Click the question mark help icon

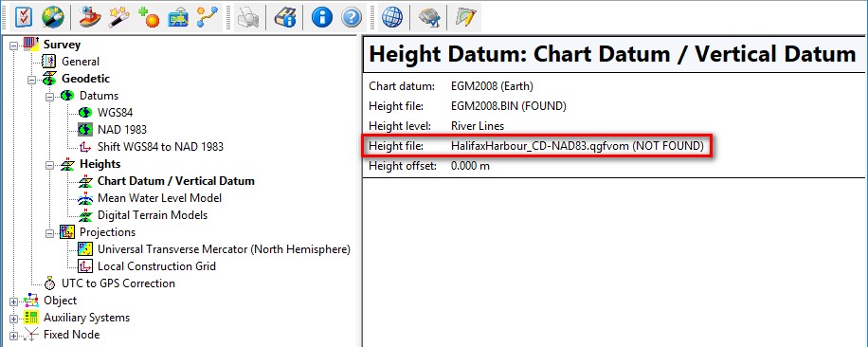(x=351, y=17)
